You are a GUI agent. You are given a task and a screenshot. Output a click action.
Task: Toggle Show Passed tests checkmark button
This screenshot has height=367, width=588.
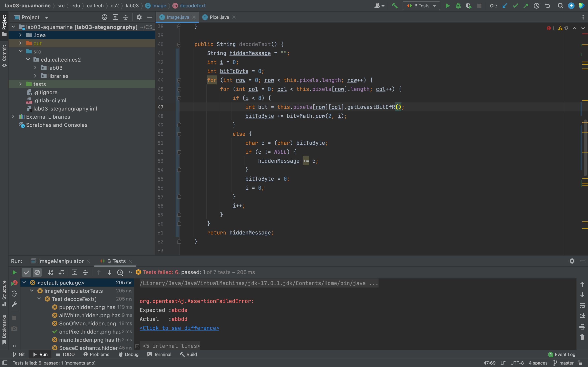coord(27,272)
